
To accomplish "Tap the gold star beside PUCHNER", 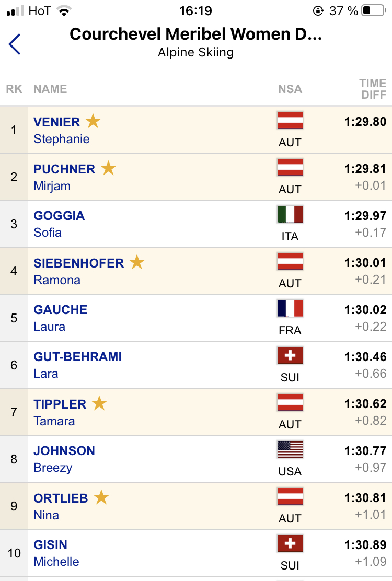I will pos(109,168).
